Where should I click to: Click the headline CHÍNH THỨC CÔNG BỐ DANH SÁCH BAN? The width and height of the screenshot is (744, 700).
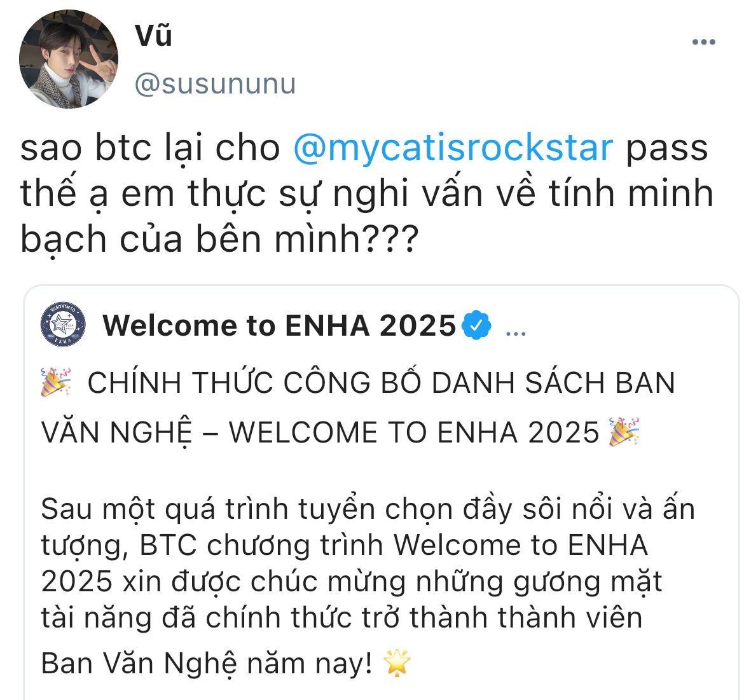point(381,382)
